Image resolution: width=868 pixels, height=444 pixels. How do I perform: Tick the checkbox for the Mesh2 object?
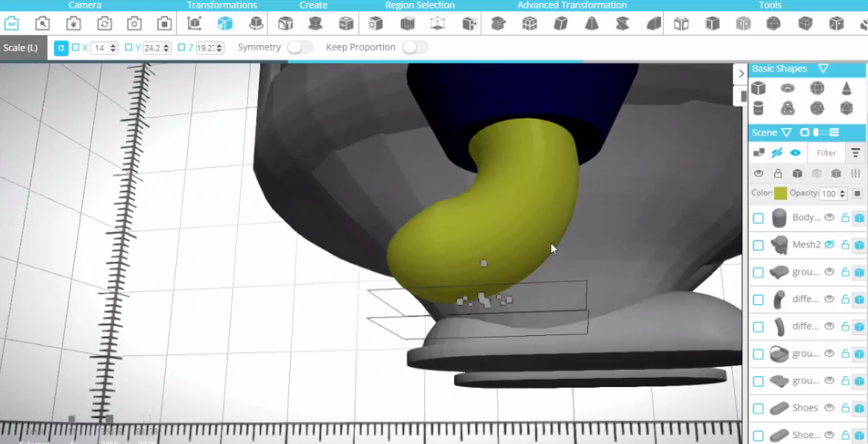click(759, 245)
